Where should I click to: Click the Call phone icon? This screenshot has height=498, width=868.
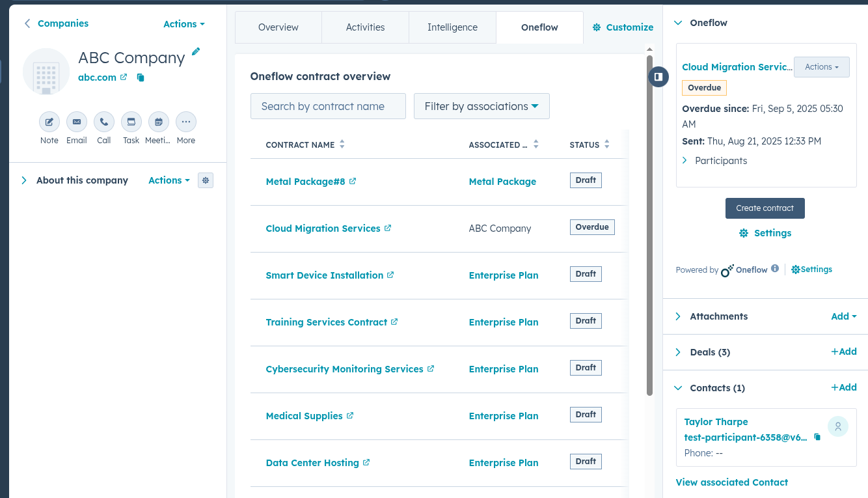(x=104, y=122)
